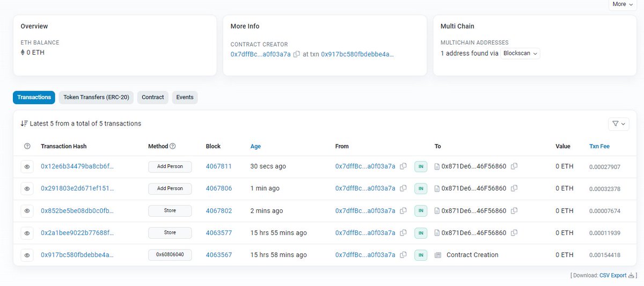Image resolution: width=644 pixels, height=286 pixels.
Task: Click Store method badge in block 4063577 row
Action: pos(170,233)
